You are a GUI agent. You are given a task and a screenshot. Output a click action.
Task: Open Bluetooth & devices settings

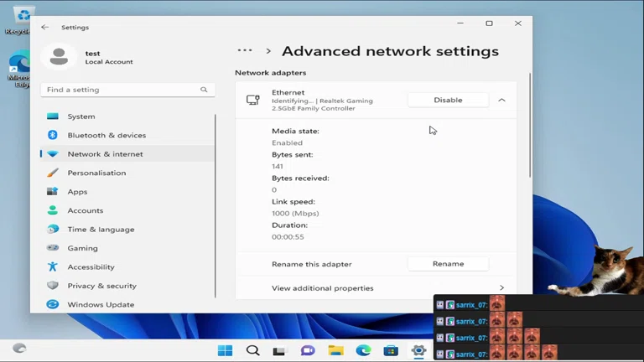pyautogui.click(x=106, y=135)
